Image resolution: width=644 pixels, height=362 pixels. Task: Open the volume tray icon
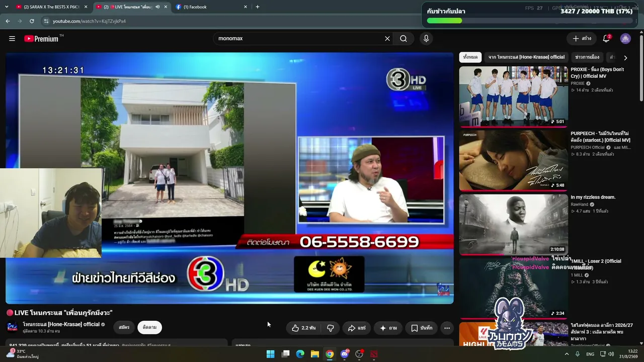coord(611,354)
